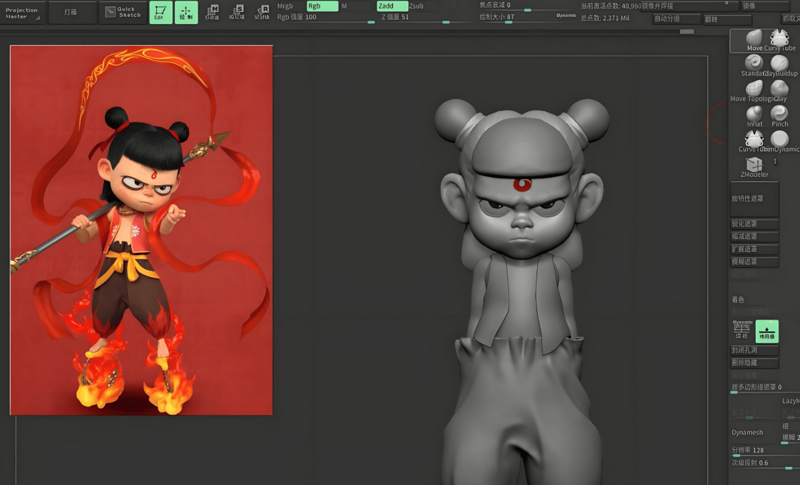Switch to Zsub sculpt mode
This screenshot has height=485, width=800.
tap(417, 6)
